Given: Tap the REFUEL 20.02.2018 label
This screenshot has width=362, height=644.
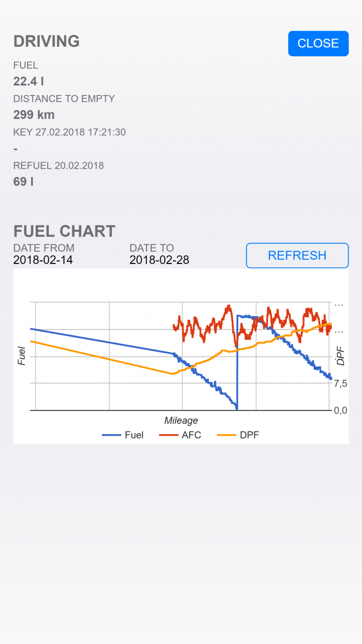Looking at the screenshot, I should pyautogui.click(x=58, y=165).
